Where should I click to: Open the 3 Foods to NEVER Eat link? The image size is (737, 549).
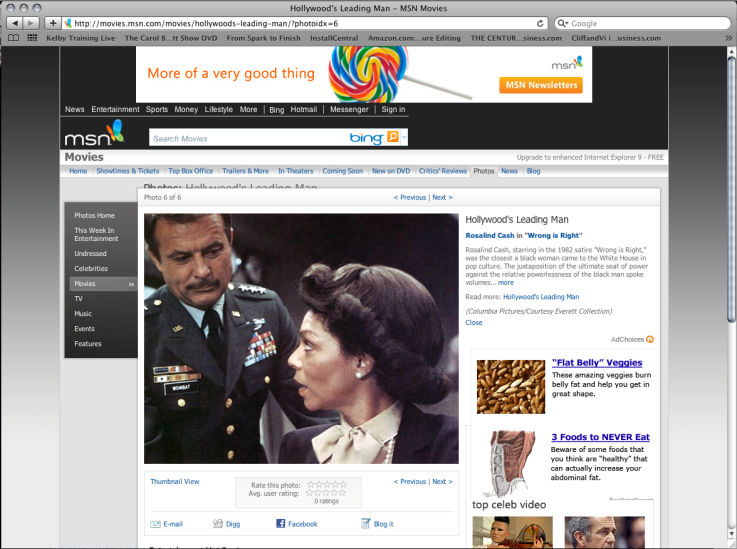(600, 437)
